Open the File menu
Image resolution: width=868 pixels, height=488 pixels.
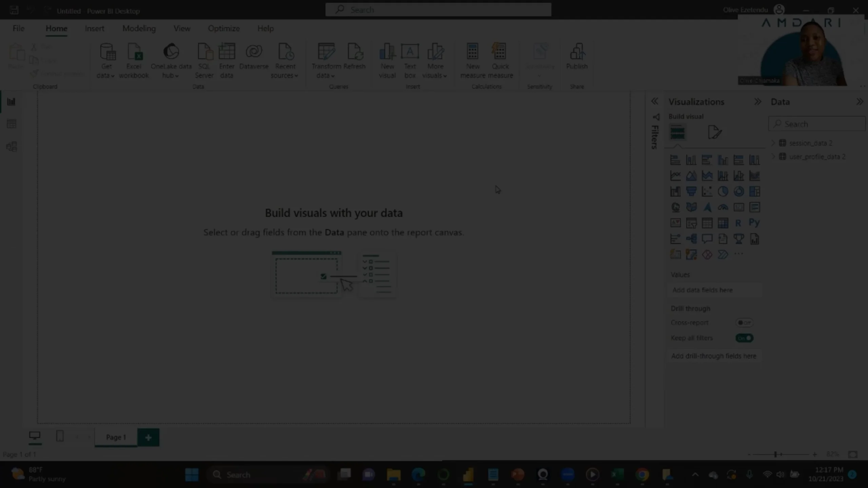tap(18, 28)
